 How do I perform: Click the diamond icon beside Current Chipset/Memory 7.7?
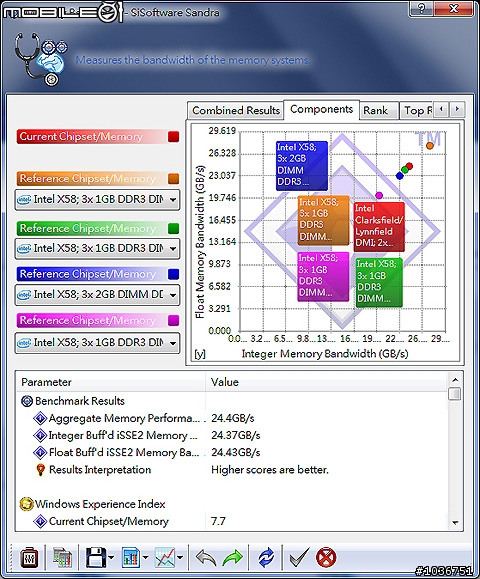[40, 521]
